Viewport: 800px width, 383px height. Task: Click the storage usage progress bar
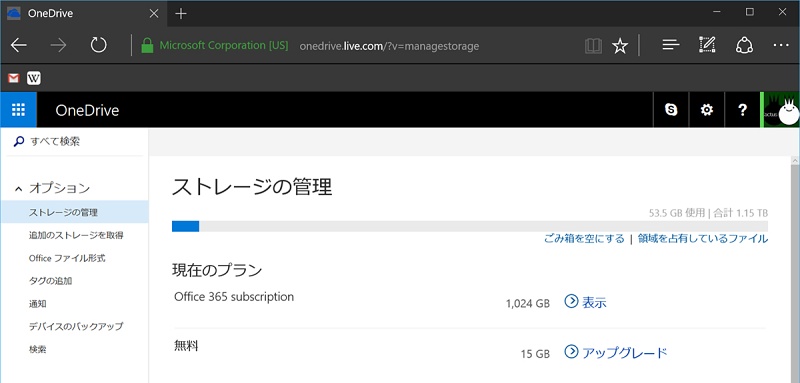470,226
